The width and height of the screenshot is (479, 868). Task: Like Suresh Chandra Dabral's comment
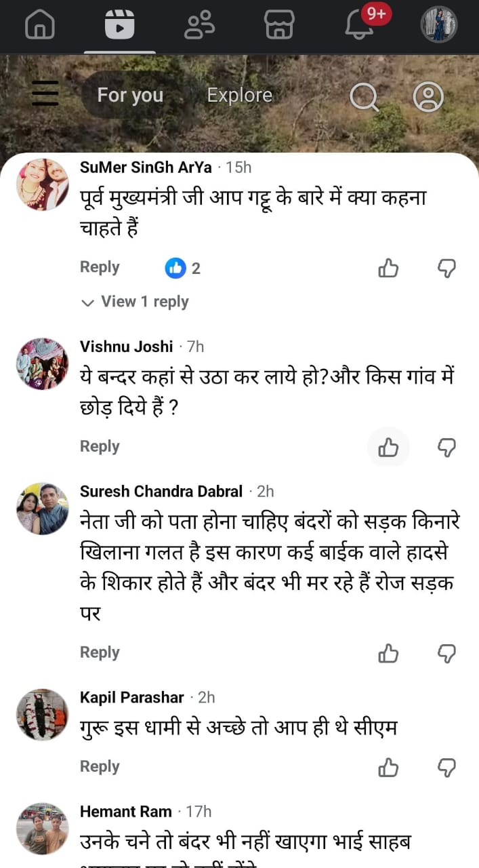coord(388,653)
